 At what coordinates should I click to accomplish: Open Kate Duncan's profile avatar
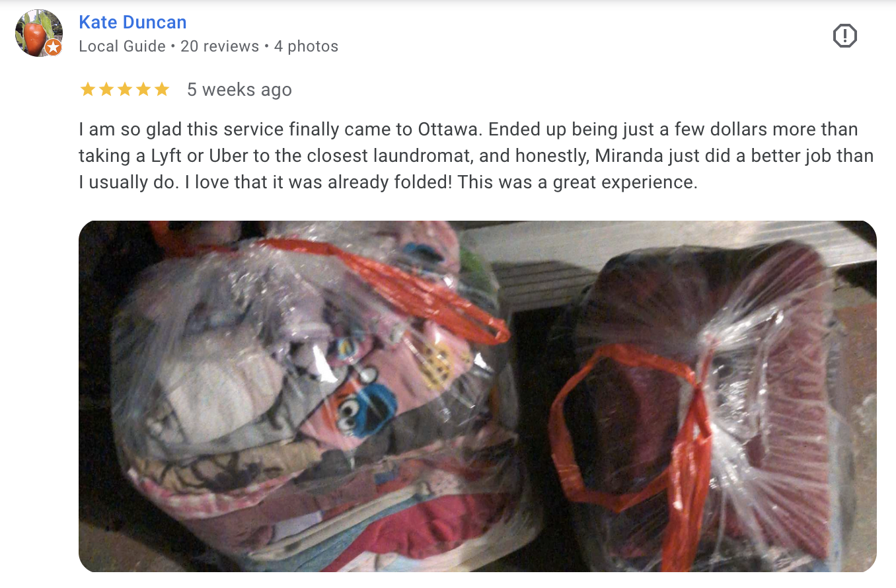pyautogui.click(x=39, y=33)
